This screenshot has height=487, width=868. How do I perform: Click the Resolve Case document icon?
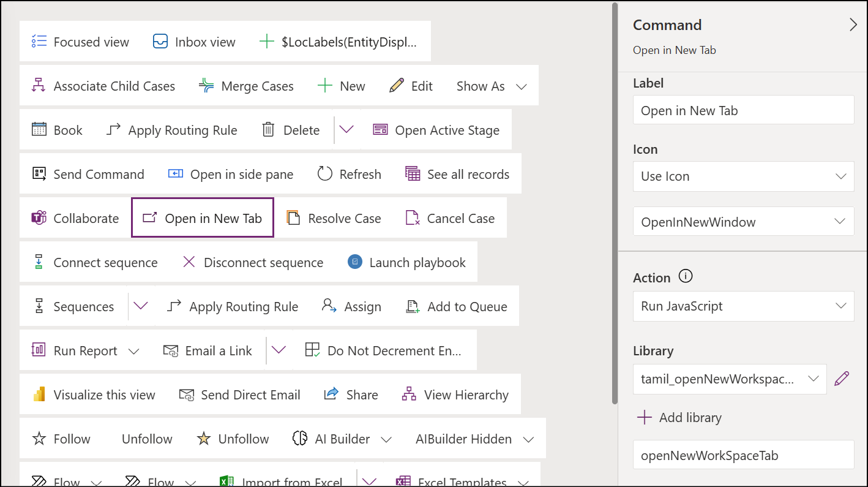pos(293,218)
